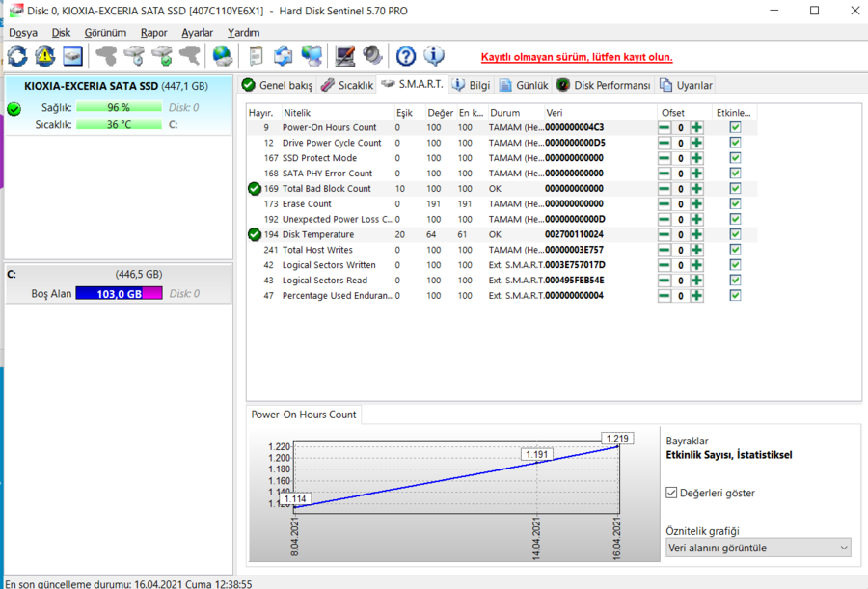Click the Sağlık 96 % health bar
This screenshot has width=868, height=589.
tap(119, 107)
